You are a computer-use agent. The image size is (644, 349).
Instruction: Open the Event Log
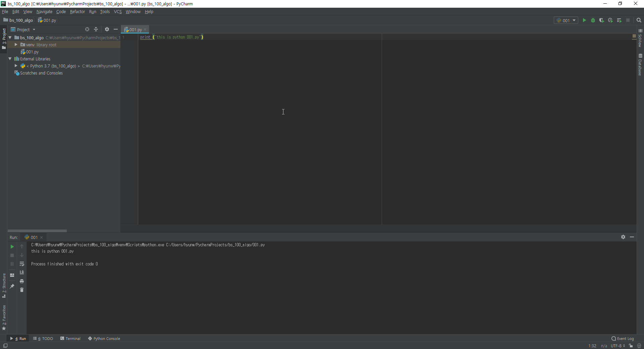coord(623,339)
